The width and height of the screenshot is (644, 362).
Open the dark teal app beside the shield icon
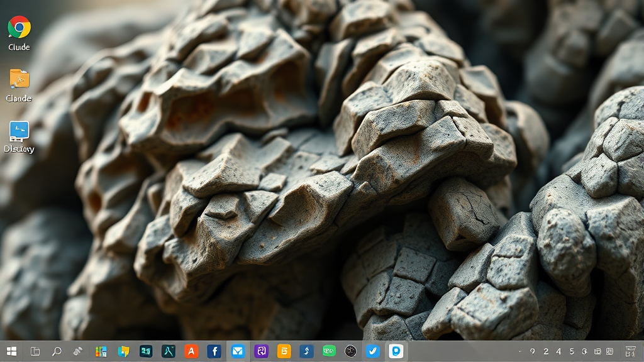pos(146,351)
